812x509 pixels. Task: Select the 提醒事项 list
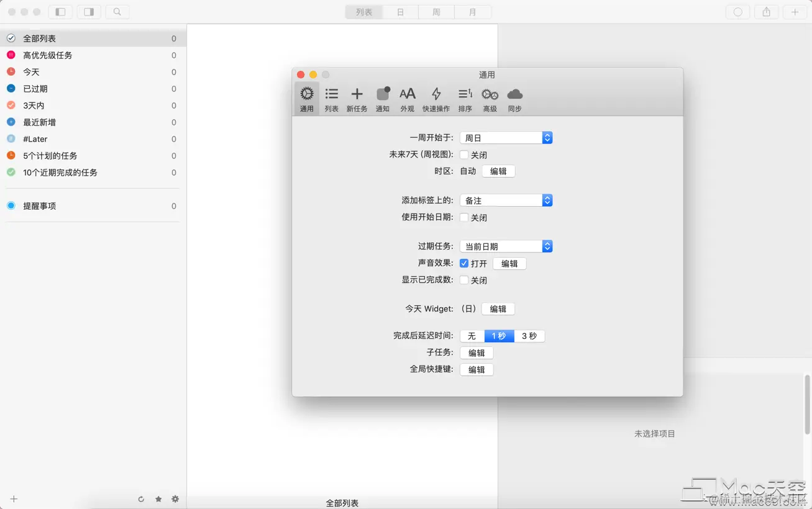(x=93, y=206)
